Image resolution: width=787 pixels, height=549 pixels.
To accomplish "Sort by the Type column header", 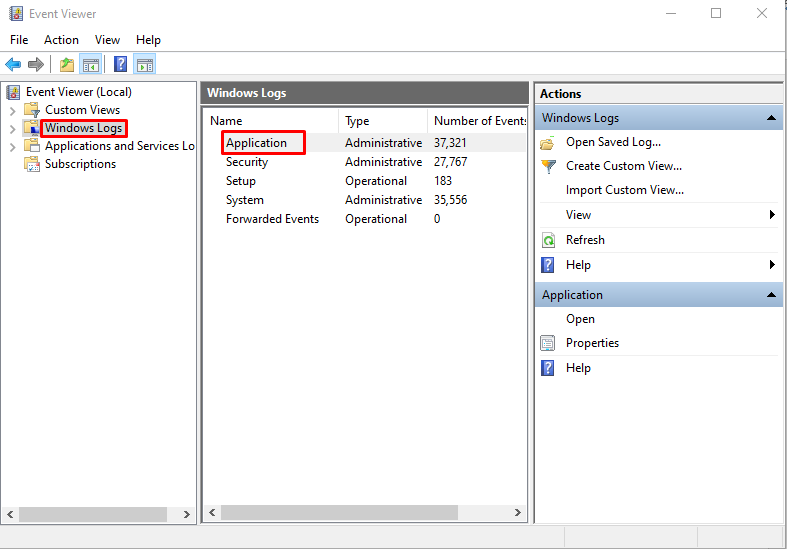I will [x=383, y=121].
